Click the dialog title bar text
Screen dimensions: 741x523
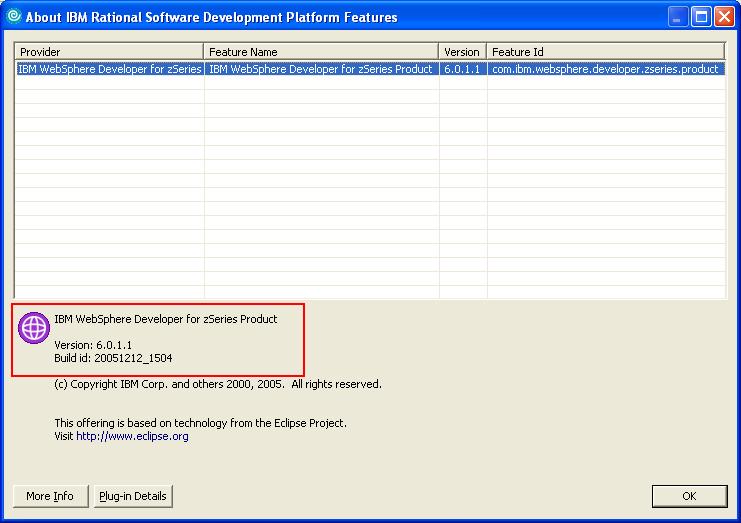pos(211,17)
